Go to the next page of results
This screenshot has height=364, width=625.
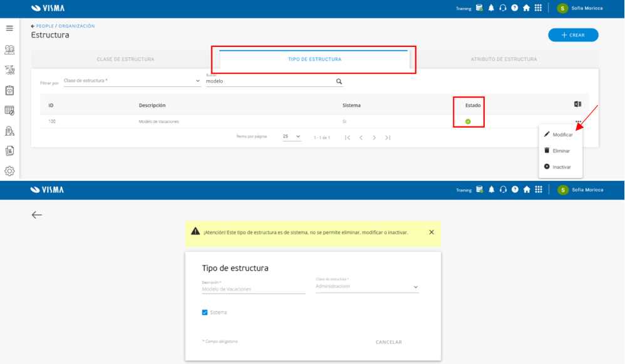click(374, 138)
